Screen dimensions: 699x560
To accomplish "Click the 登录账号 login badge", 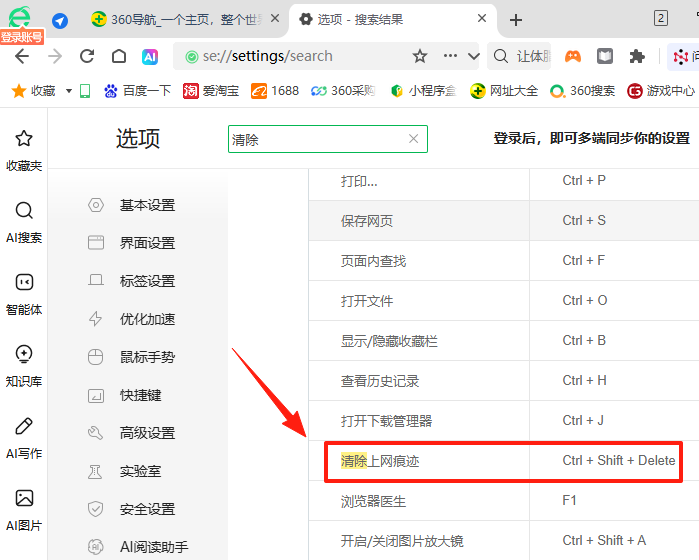I will (21, 37).
